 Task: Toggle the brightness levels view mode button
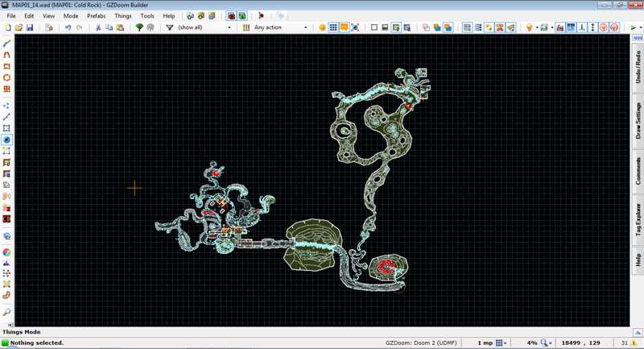[385, 27]
